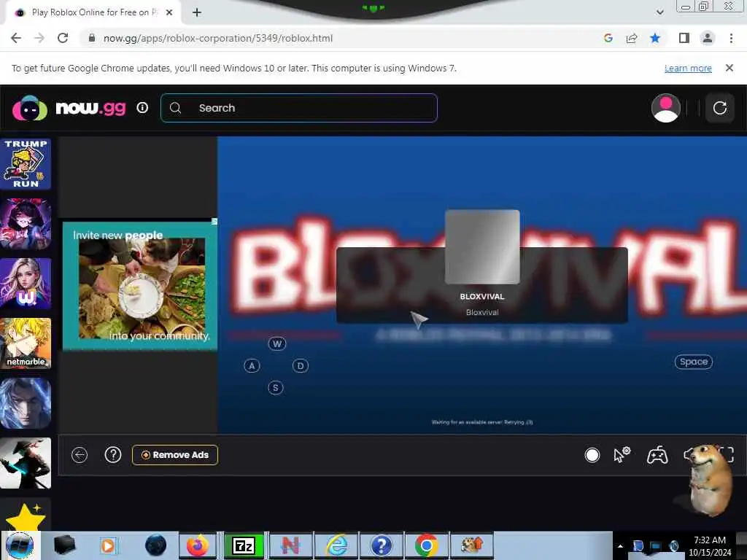Click the share page icon in address bar
This screenshot has width=747, height=560.
[x=632, y=38]
